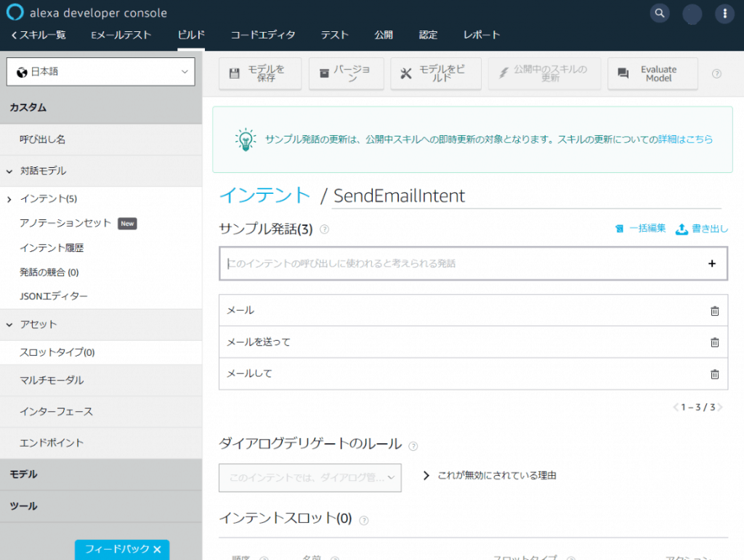
Task: Edit the SendEmailIntent name field
Action: pos(527,196)
